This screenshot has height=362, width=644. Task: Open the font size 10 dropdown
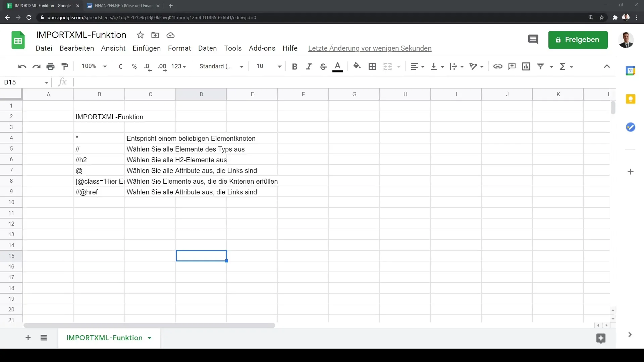click(x=269, y=66)
